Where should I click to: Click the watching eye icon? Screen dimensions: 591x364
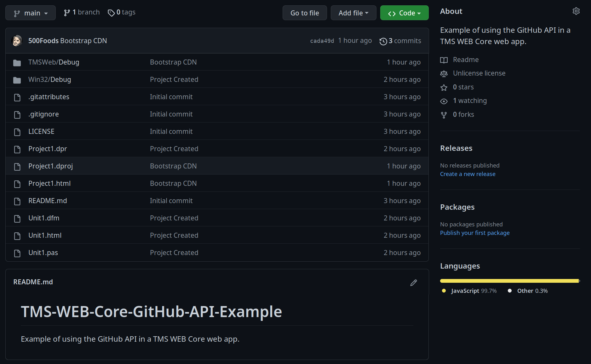[444, 101]
